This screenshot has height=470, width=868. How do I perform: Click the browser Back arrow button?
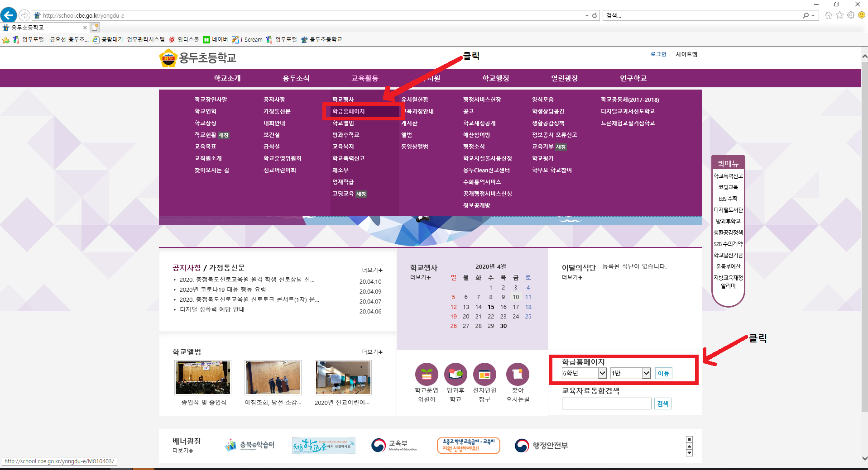(9, 15)
